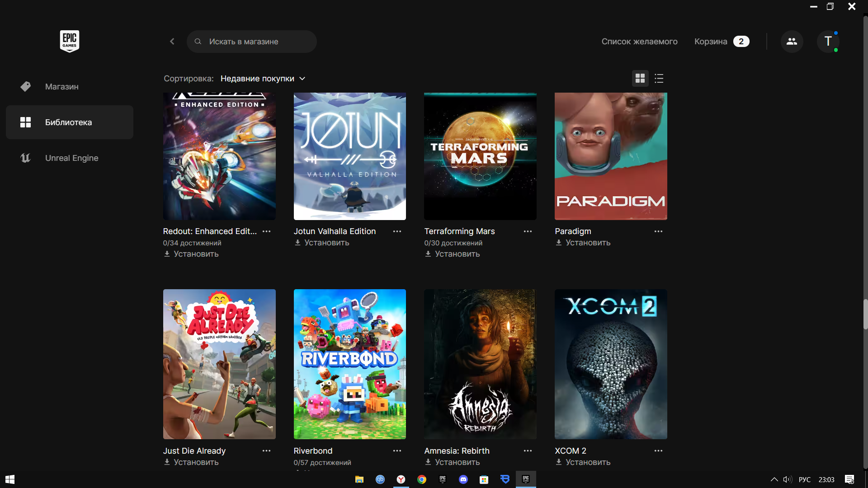Image resolution: width=868 pixels, height=488 pixels.
Task: Install XCOM 2
Action: 583,462
